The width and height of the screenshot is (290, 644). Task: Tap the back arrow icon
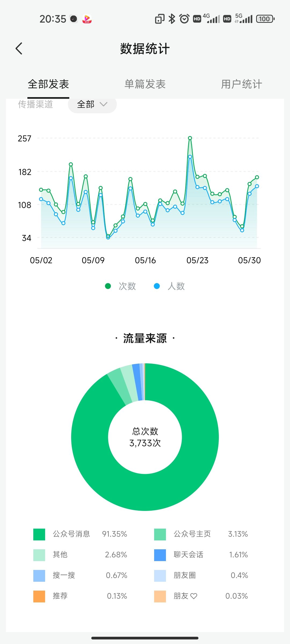[19, 49]
